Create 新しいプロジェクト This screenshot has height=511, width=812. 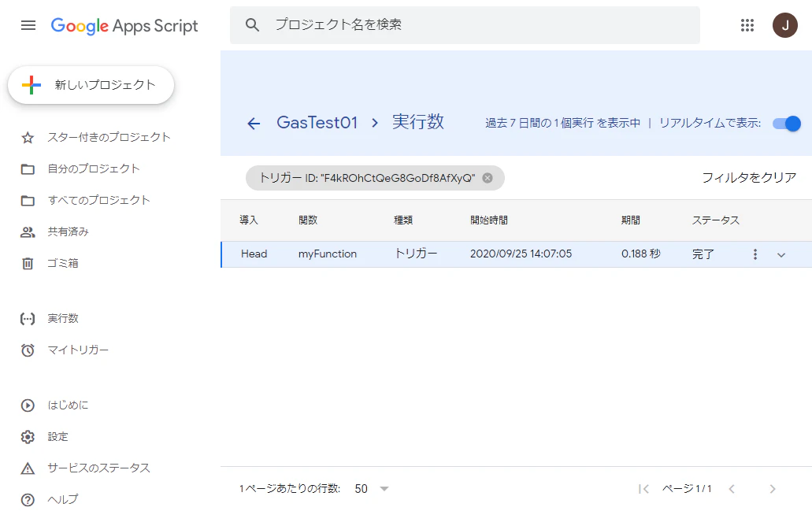(91, 85)
